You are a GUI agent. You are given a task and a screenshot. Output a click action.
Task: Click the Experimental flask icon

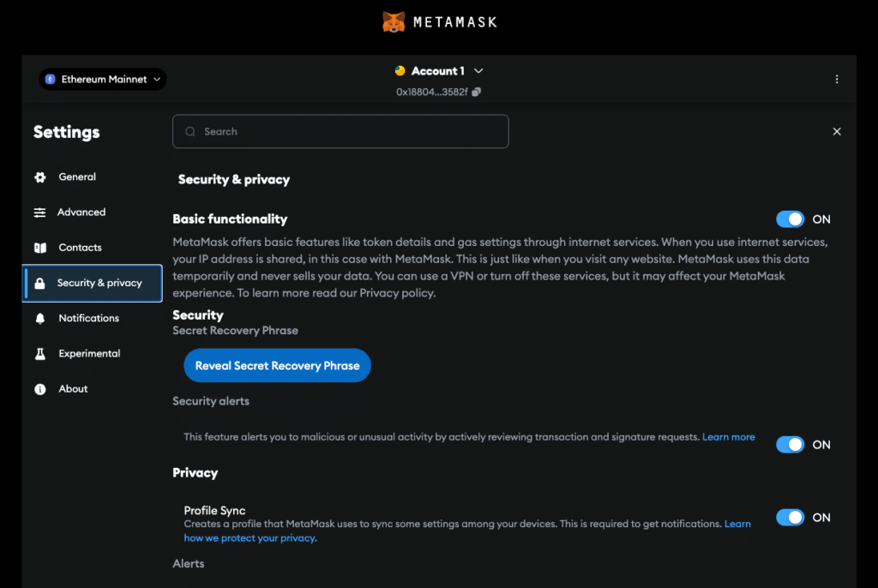click(x=40, y=354)
